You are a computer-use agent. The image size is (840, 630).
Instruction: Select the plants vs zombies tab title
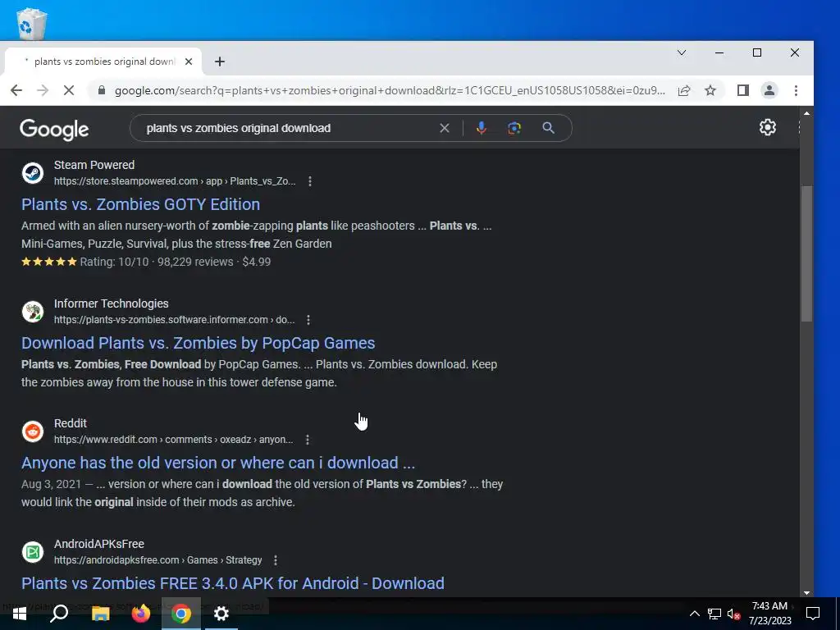pos(105,62)
